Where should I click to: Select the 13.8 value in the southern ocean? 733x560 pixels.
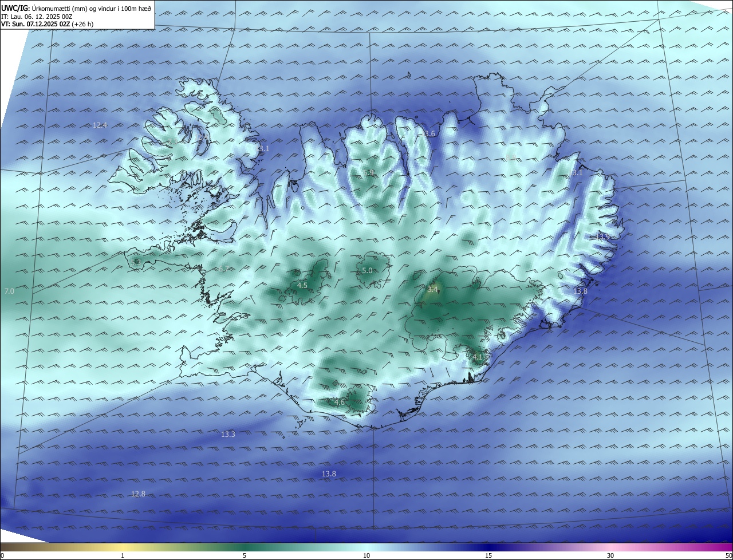click(x=329, y=474)
